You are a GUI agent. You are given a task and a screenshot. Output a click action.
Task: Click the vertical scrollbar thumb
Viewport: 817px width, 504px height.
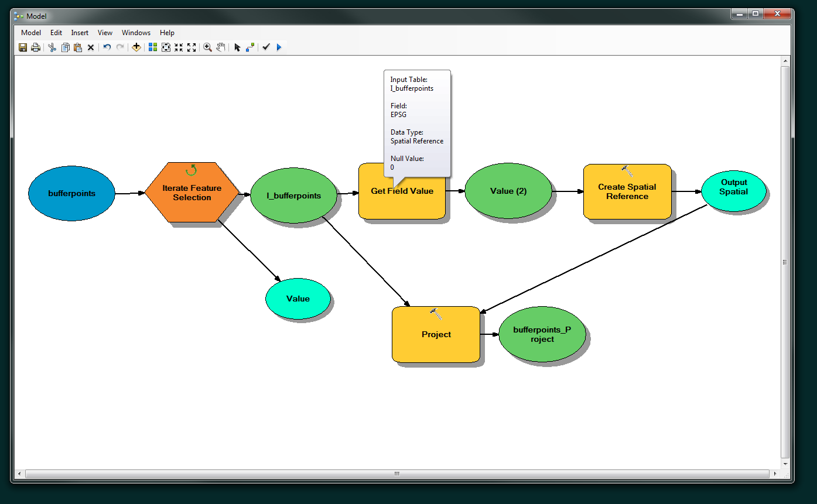[785, 262]
